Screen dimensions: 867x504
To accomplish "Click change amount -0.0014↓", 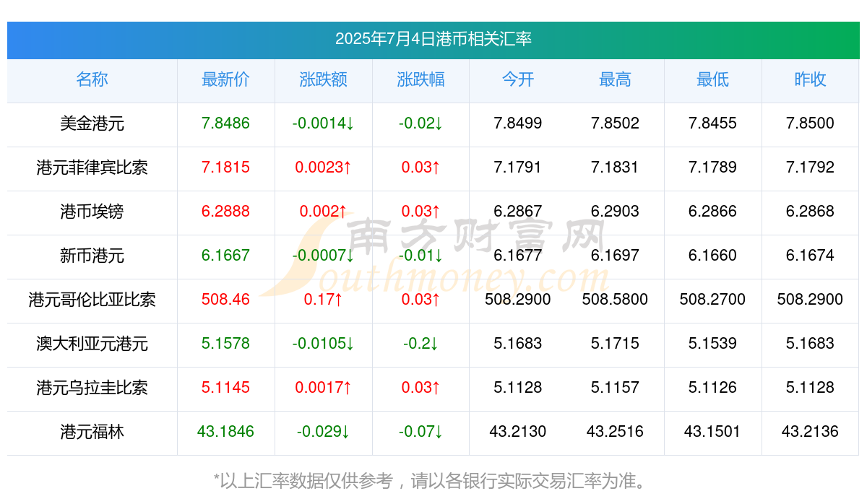I will click(323, 123).
